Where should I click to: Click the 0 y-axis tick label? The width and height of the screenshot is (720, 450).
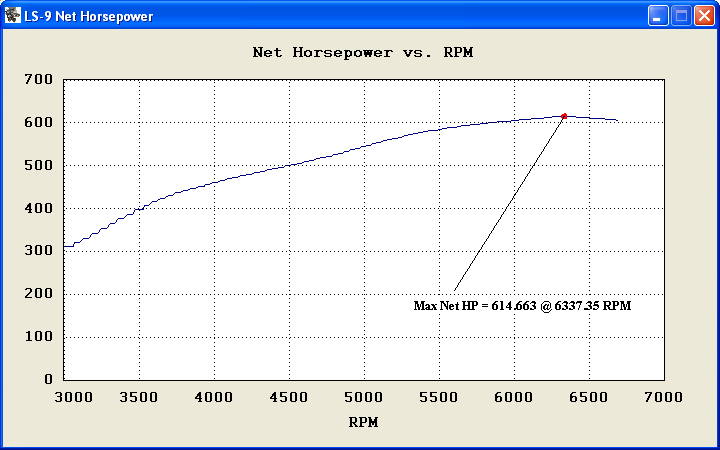(x=48, y=379)
